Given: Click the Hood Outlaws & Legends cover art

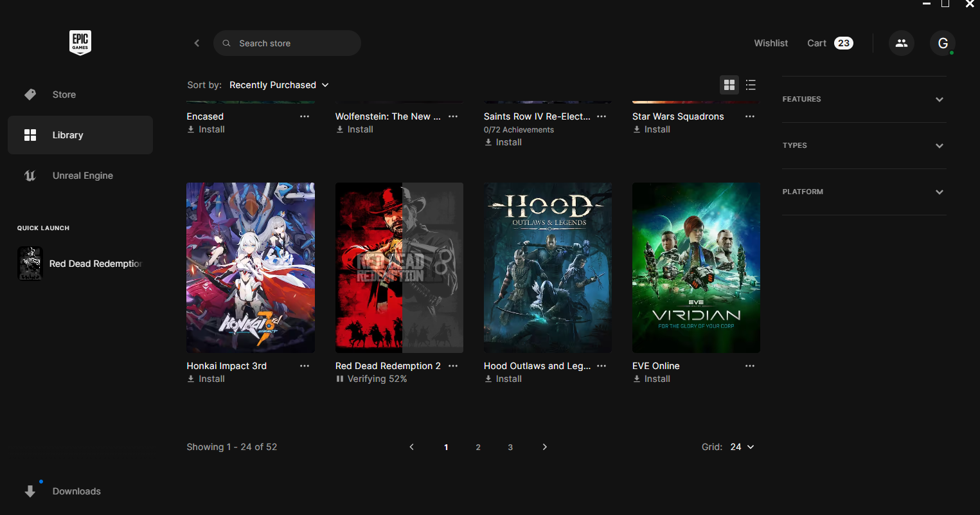Looking at the screenshot, I should (x=548, y=267).
